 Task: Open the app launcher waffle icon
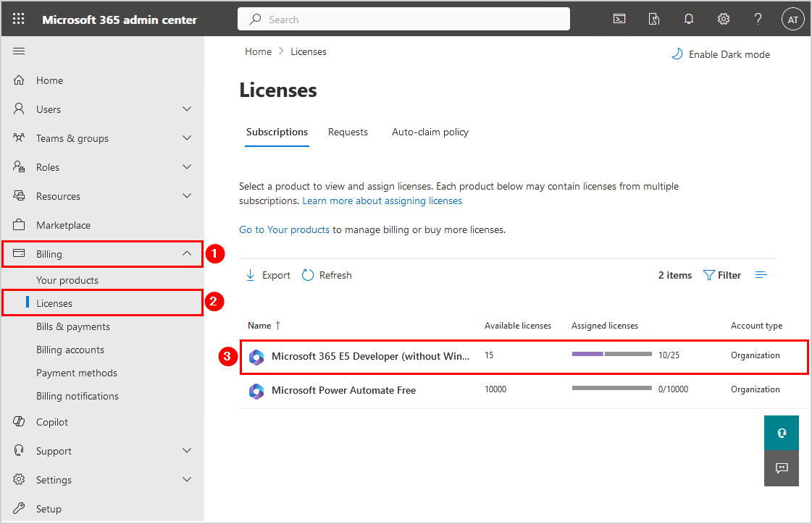click(x=19, y=19)
